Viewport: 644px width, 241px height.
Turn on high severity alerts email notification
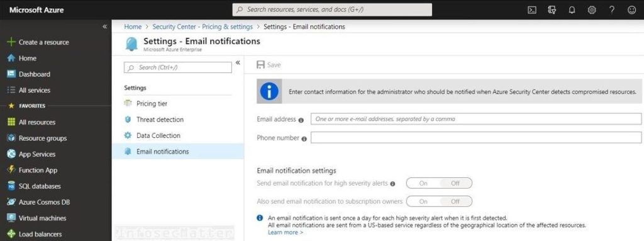423,183
